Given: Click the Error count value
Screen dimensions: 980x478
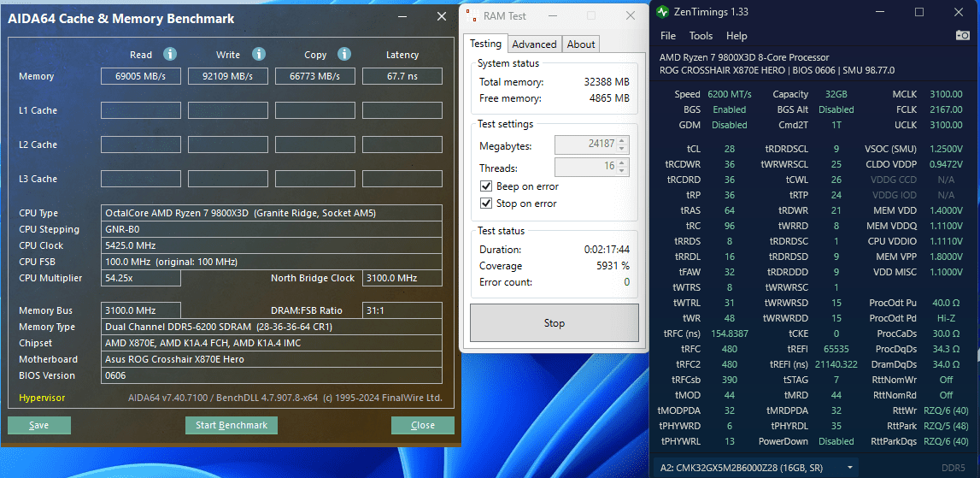Looking at the screenshot, I should click(626, 282).
